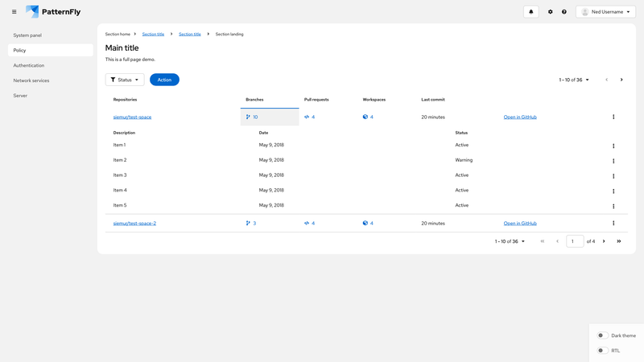Click pull requests count for siemur/test-space-2
The height and width of the screenshot is (362, 644).
tap(310, 223)
